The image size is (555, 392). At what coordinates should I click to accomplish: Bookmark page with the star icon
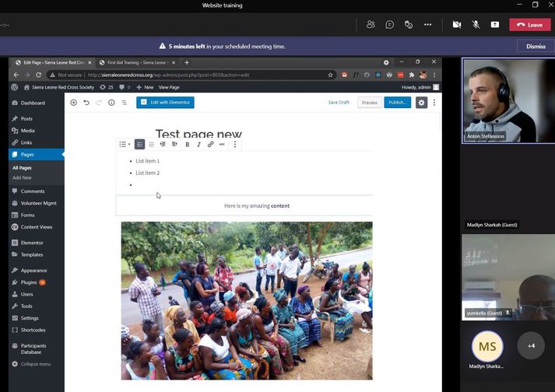(330, 75)
